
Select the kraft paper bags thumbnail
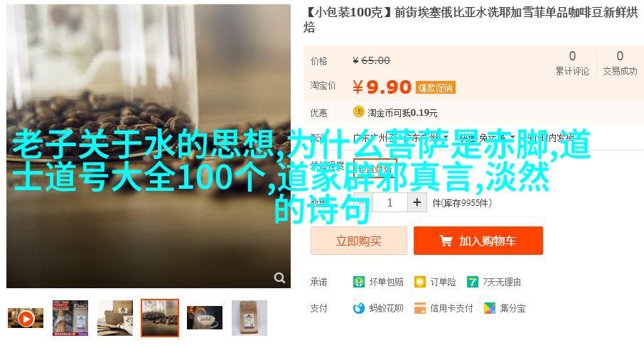point(115,318)
